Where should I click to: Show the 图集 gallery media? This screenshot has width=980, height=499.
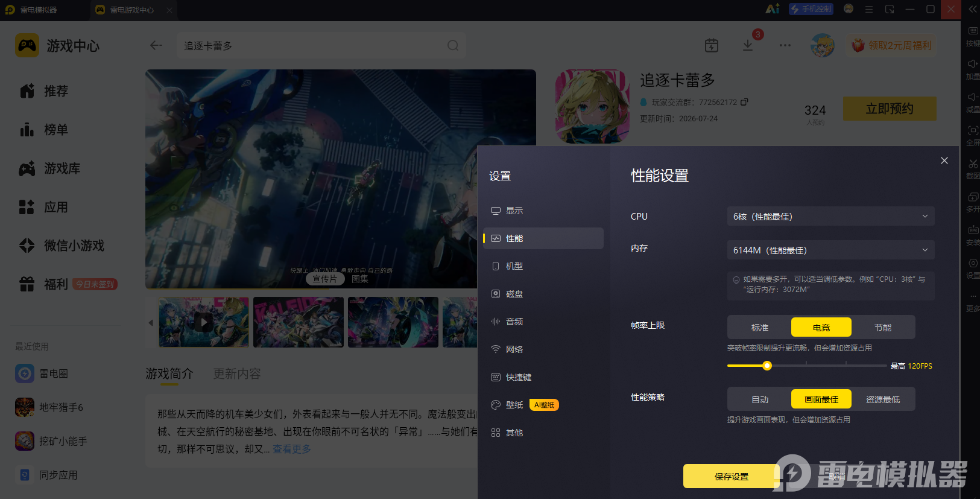360,279
